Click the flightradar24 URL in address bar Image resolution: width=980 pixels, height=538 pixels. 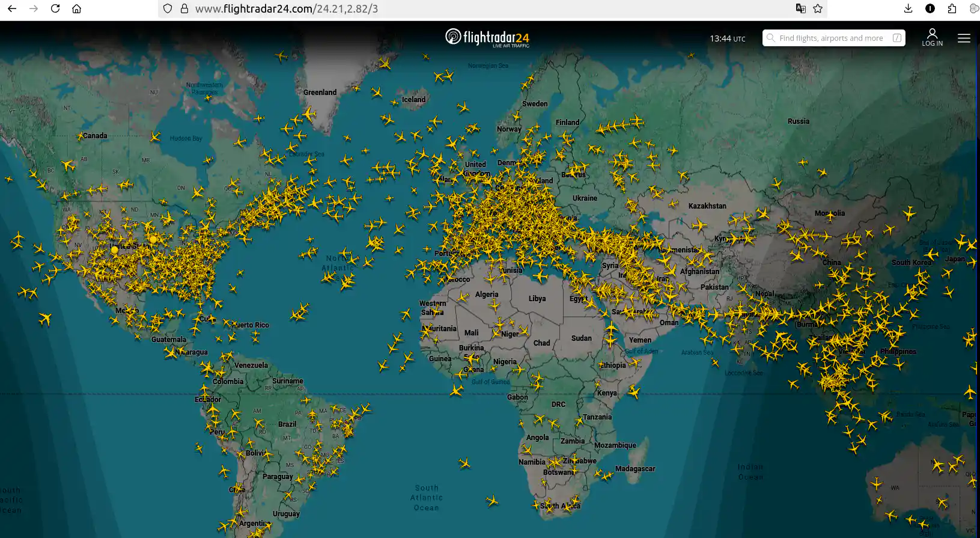pyautogui.click(x=287, y=8)
